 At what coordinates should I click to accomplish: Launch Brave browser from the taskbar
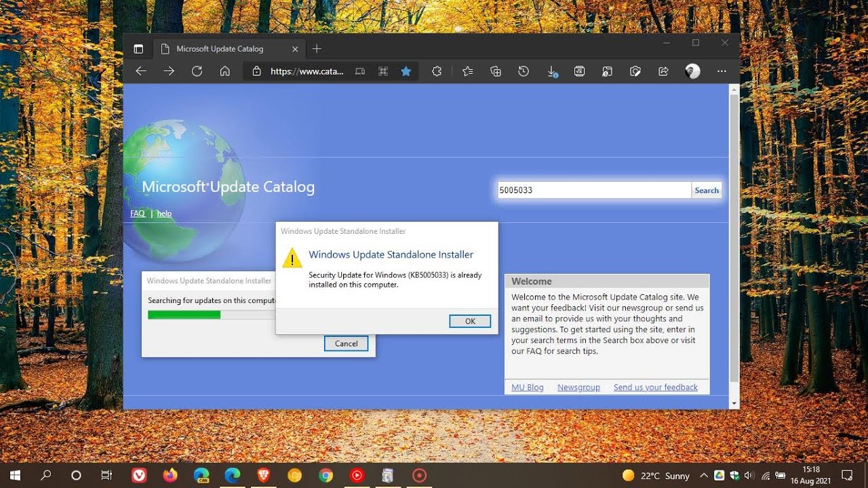coord(264,475)
